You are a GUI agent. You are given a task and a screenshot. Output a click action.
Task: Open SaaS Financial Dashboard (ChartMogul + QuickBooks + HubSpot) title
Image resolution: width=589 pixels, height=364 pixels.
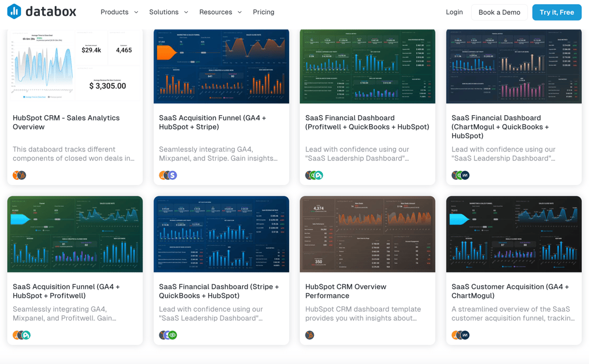pyautogui.click(x=500, y=127)
